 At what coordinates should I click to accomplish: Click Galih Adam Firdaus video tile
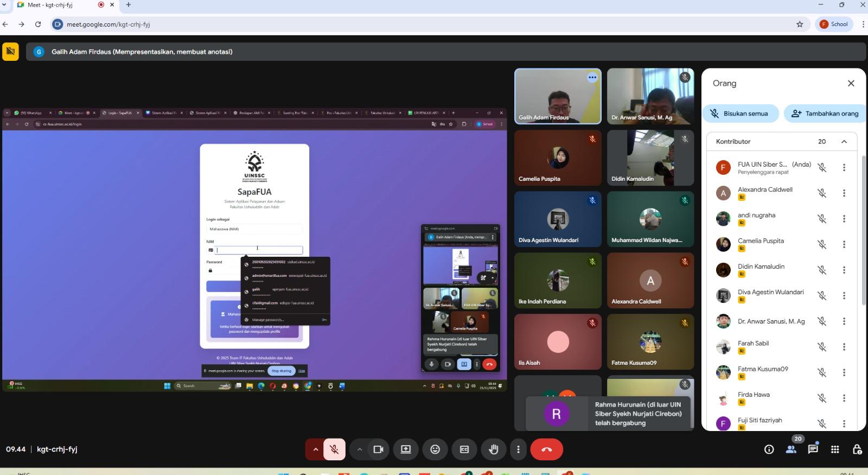557,97
